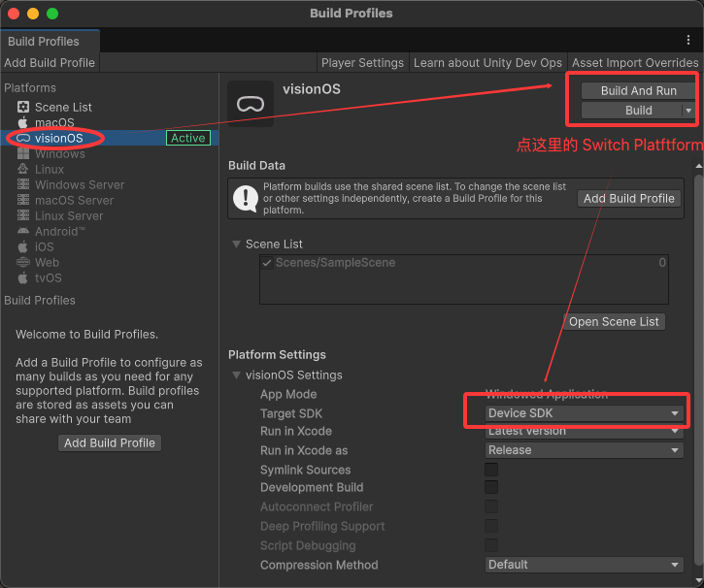Open the Compression Method dropdown
This screenshot has width=704, height=588.
coord(585,565)
